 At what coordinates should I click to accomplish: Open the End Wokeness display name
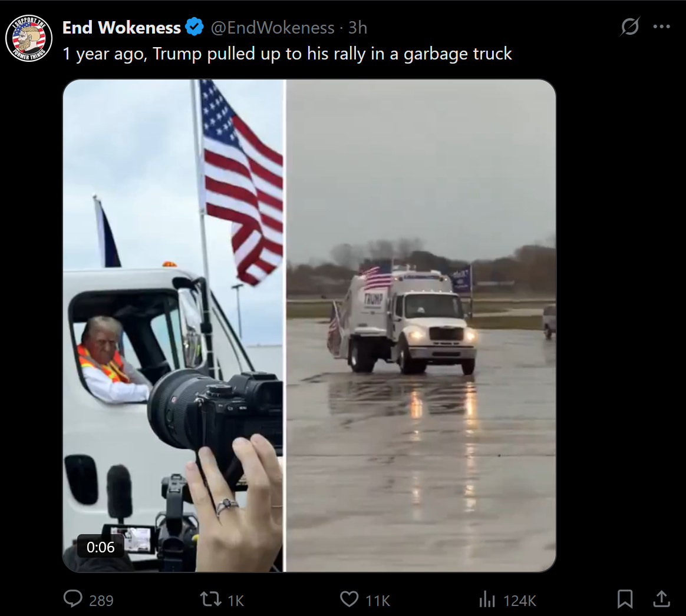click(121, 28)
